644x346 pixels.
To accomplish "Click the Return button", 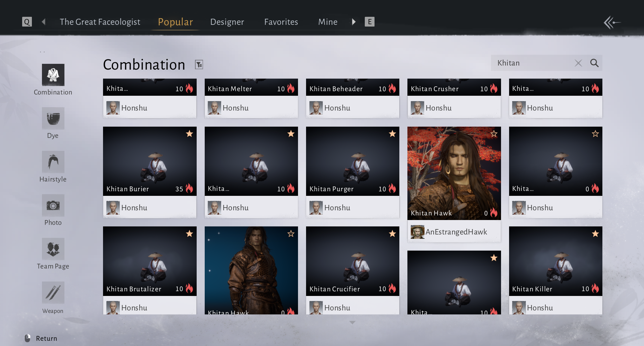I will pos(41,338).
